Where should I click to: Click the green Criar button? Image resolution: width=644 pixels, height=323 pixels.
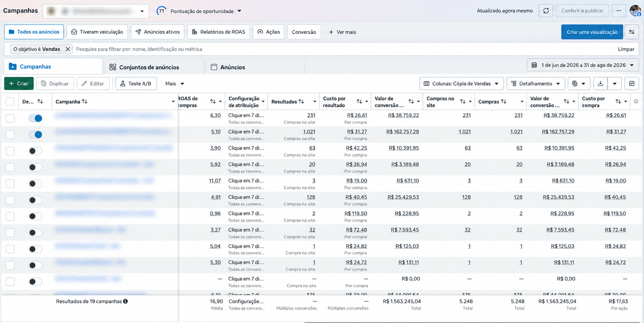pos(19,84)
